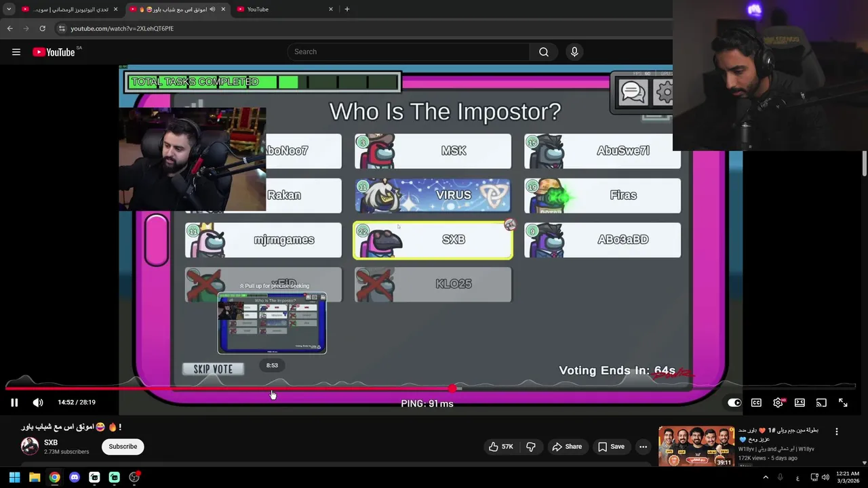
Task: Turn on closed captions
Action: point(756,403)
